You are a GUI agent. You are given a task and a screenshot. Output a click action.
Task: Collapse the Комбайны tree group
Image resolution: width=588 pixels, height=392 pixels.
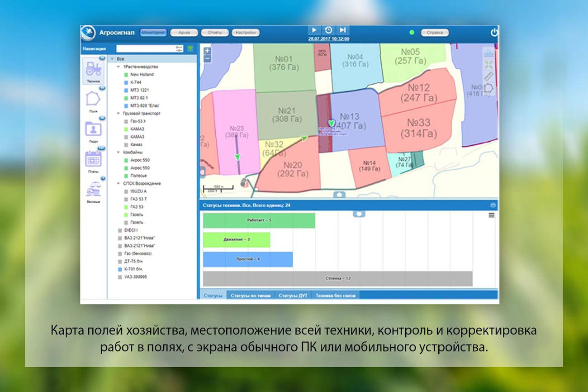[x=118, y=152]
